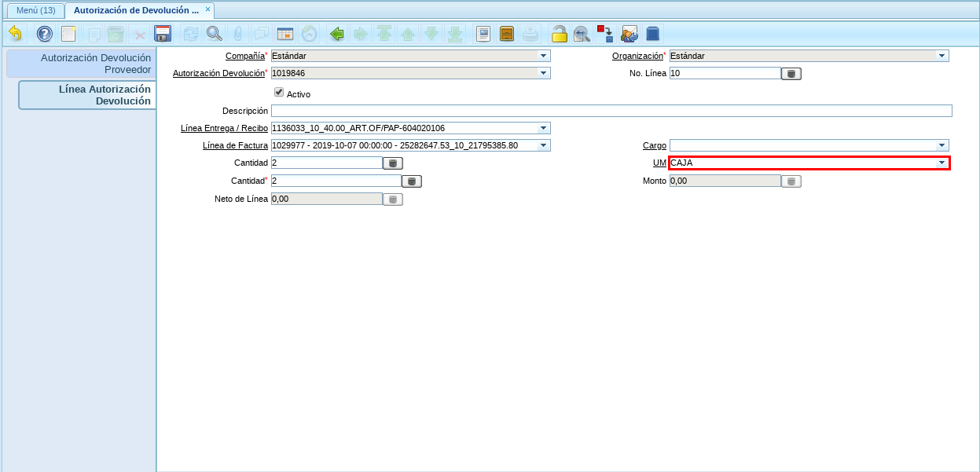This screenshot has height=472, width=980.
Task: Select the Autorización de Devolución window tab
Action: (x=135, y=10)
